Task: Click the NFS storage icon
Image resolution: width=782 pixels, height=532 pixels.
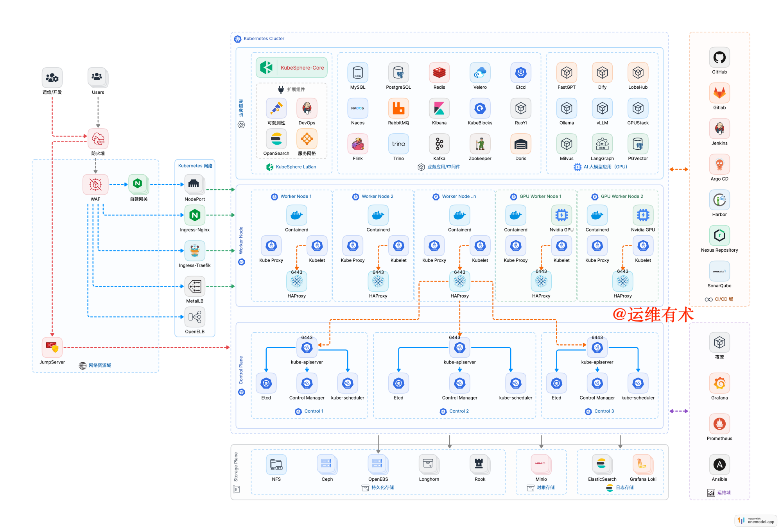Action: point(276,464)
